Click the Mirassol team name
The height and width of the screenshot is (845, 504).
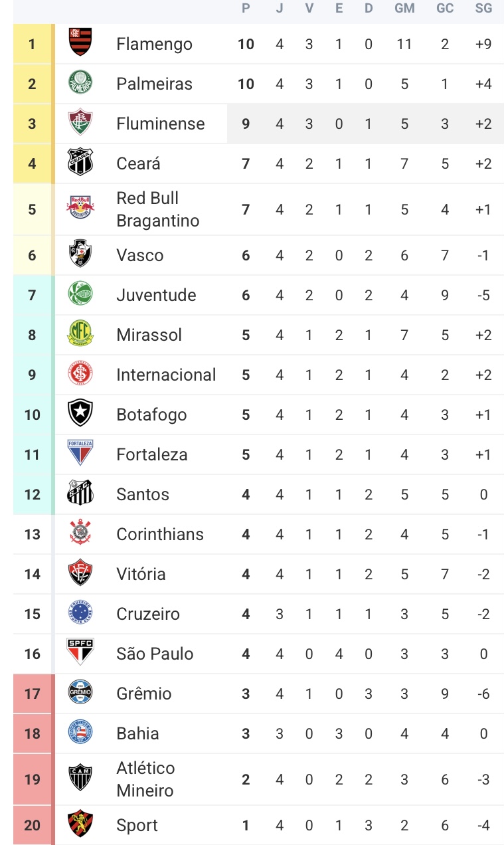click(149, 335)
